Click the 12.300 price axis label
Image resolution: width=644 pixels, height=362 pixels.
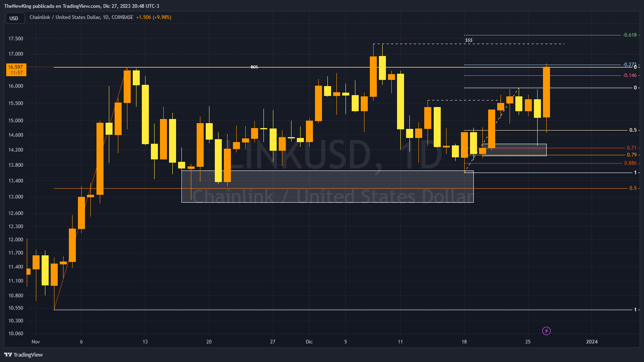(x=16, y=227)
